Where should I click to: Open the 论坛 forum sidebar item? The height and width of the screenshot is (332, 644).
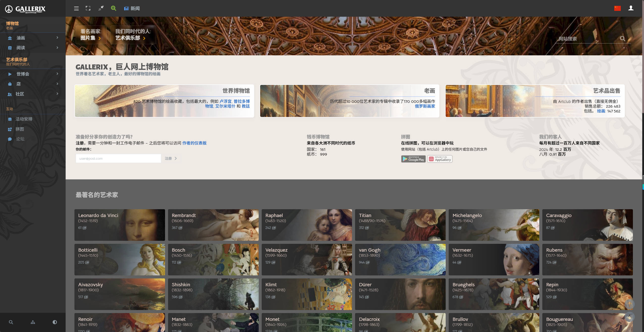click(20, 139)
